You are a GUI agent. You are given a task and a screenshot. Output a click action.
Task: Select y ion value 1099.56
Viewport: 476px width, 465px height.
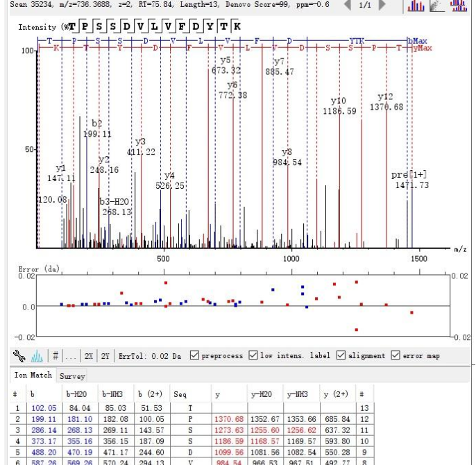229,453
